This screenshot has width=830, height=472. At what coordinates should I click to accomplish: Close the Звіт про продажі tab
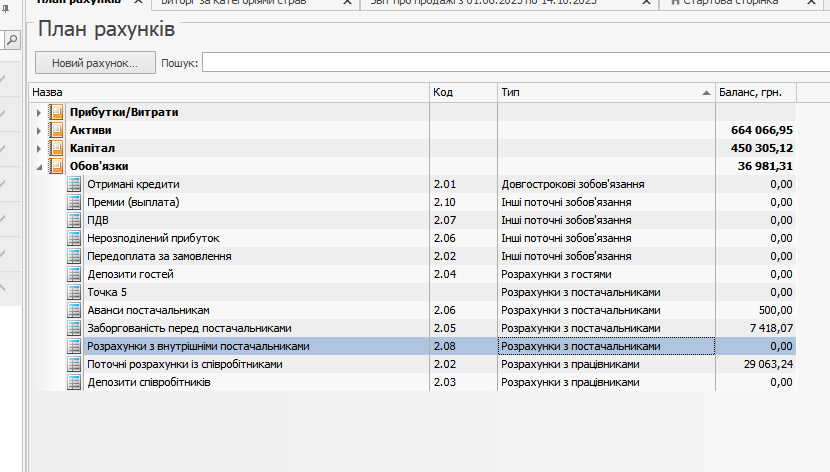tap(646, 4)
